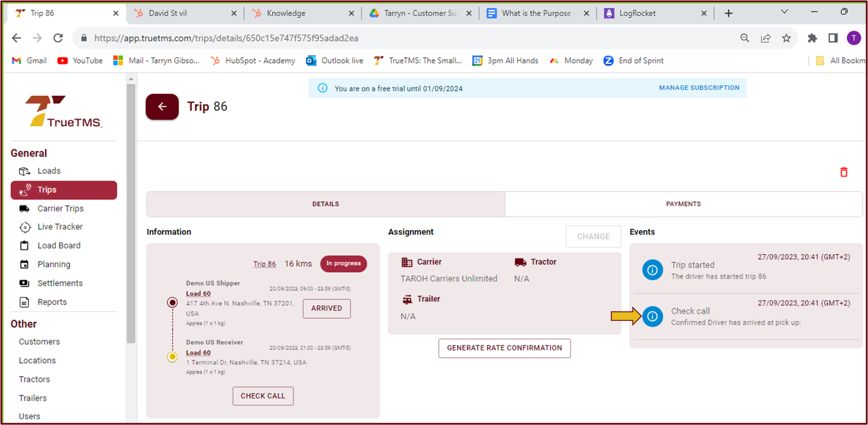
Task: Open the browser extensions puzzle icon
Action: pyautogui.click(x=812, y=38)
